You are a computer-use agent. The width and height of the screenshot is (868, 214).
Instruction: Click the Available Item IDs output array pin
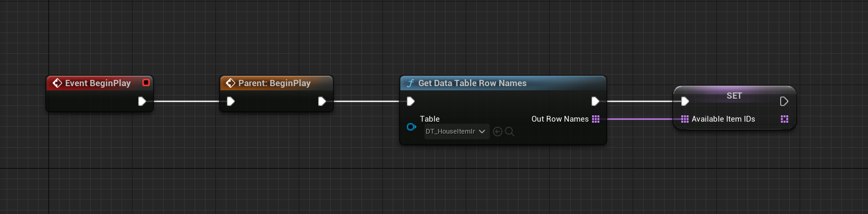[784, 119]
